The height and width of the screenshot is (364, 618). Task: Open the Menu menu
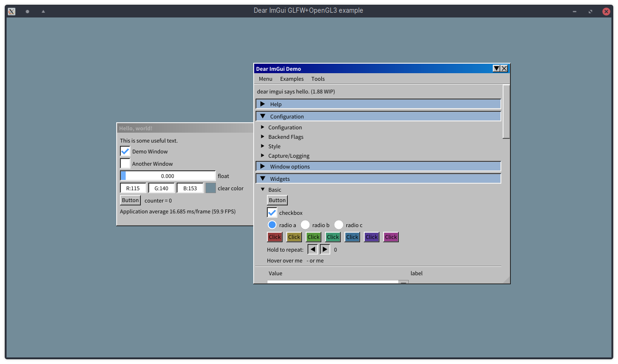pyautogui.click(x=266, y=79)
